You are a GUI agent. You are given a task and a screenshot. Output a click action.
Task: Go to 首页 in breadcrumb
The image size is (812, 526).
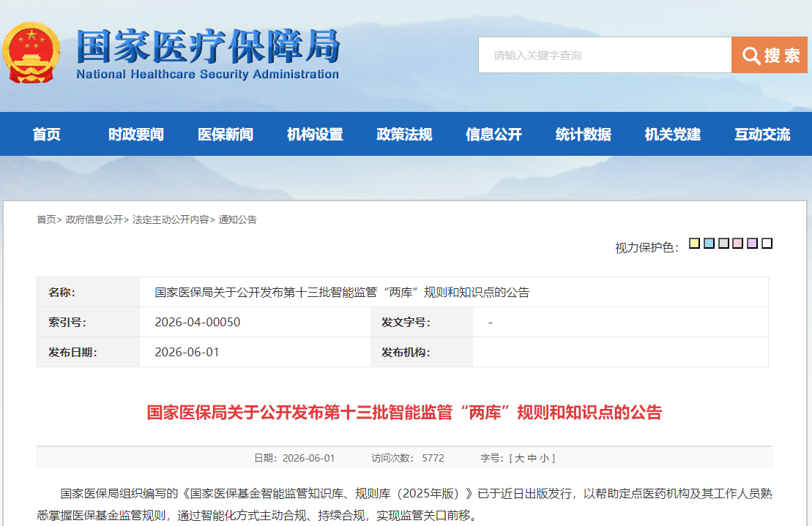click(46, 219)
